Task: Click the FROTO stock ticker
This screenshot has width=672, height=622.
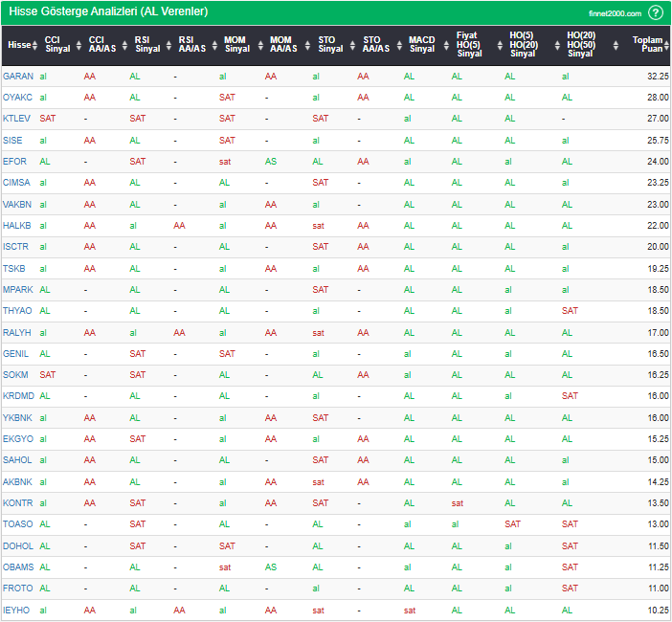Action: [17, 589]
